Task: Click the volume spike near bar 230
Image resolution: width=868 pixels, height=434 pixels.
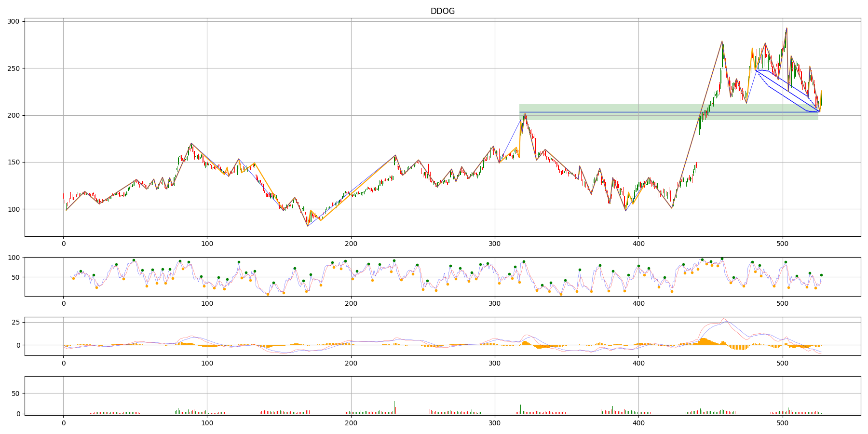Action: [x=394, y=407]
